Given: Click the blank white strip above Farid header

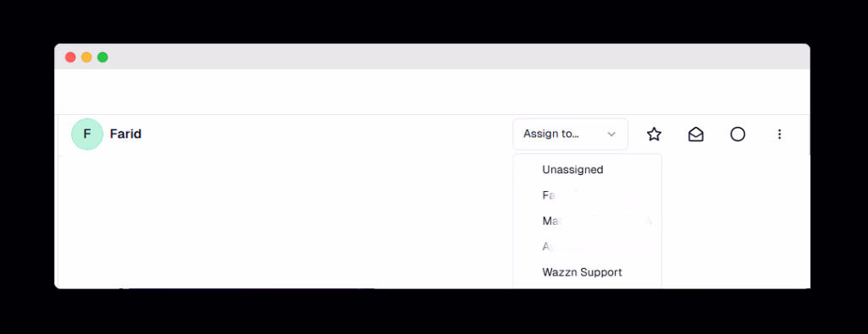Looking at the screenshot, I should tap(432, 92).
